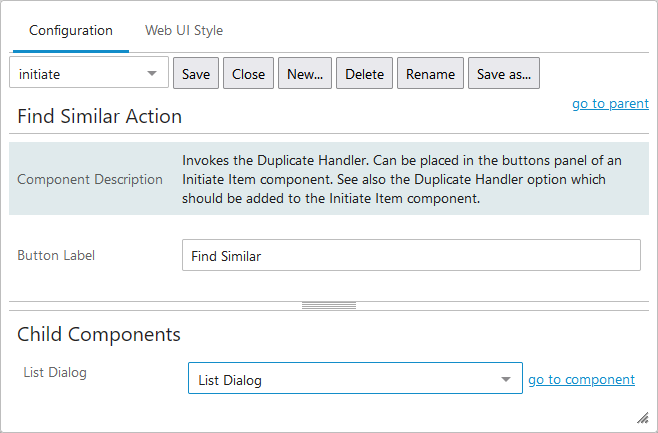Screen dimensions: 658x433
Task: Click into the Button Label text field
Action: pos(411,255)
